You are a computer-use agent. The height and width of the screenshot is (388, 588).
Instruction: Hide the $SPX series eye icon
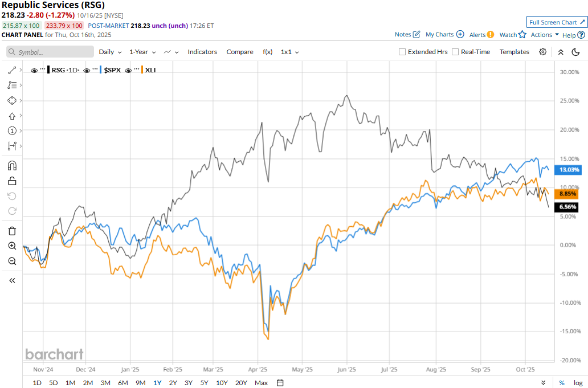[87, 71]
